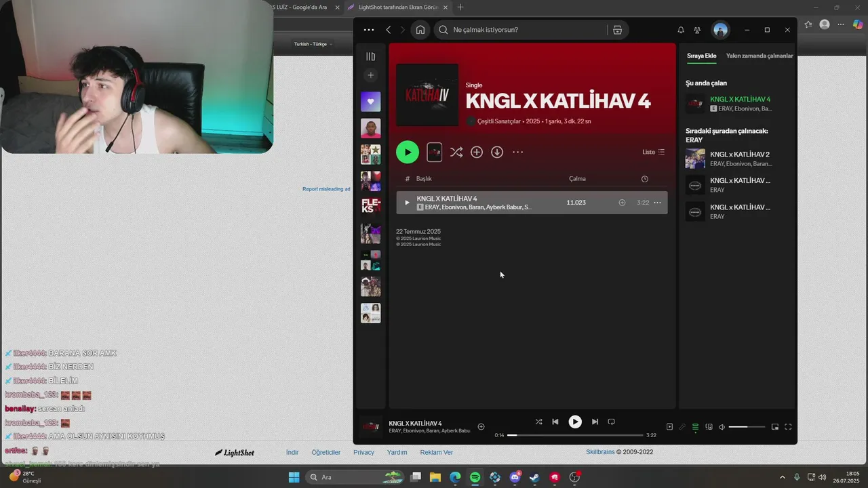This screenshot has height=488, width=868.
Task: Click play in the bottom player bar
Action: [x=575, y=422]
